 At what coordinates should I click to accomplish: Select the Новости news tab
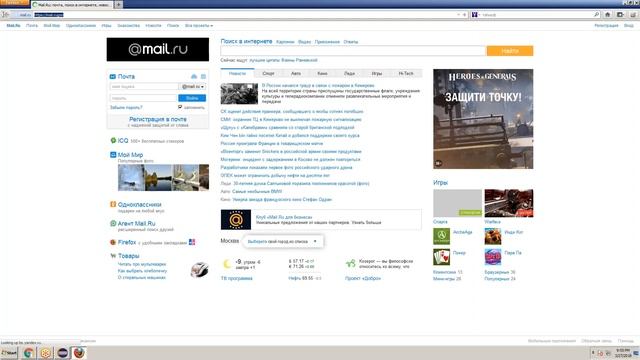[237, 73]
